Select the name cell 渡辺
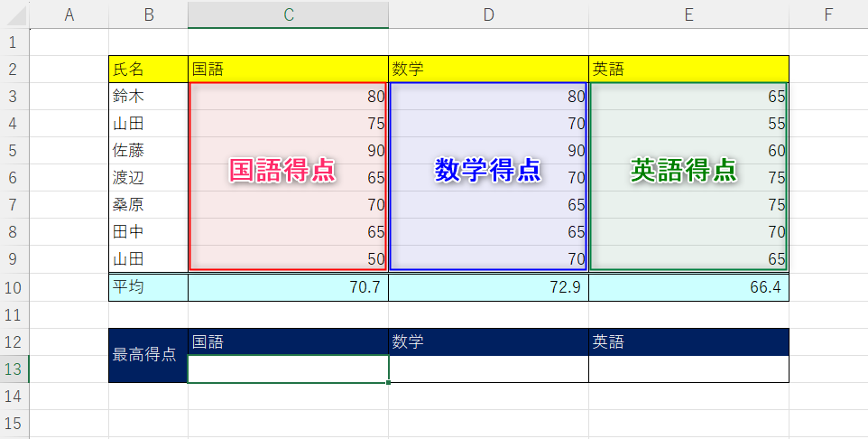 (148, 178)
